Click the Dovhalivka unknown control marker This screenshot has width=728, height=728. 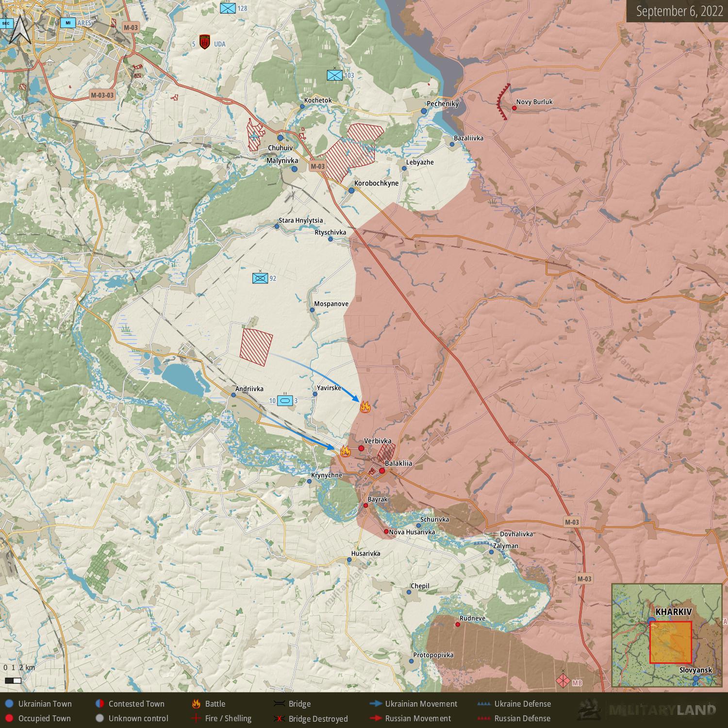point(498,540)
